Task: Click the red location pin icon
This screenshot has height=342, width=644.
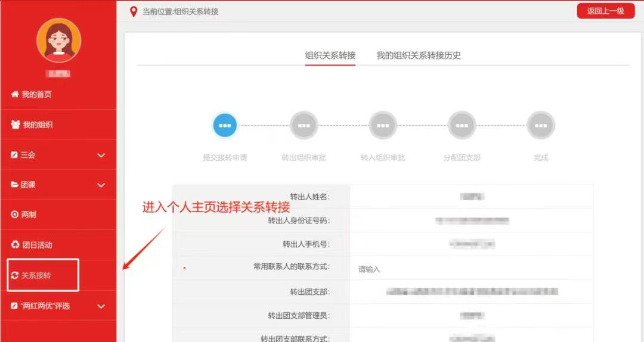Action: coord(134,11)
